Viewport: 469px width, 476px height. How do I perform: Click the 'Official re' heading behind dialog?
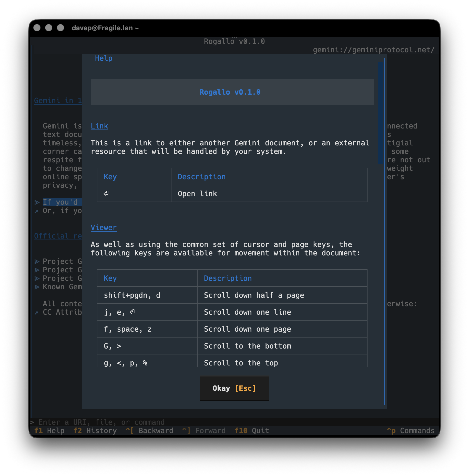[x=58, y=236]
